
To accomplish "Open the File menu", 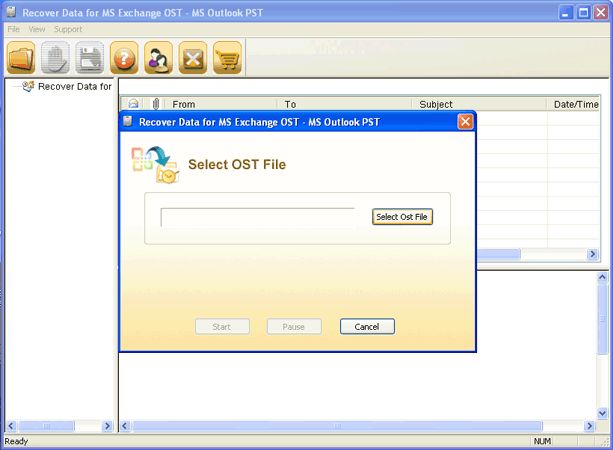I will point(14,29).
